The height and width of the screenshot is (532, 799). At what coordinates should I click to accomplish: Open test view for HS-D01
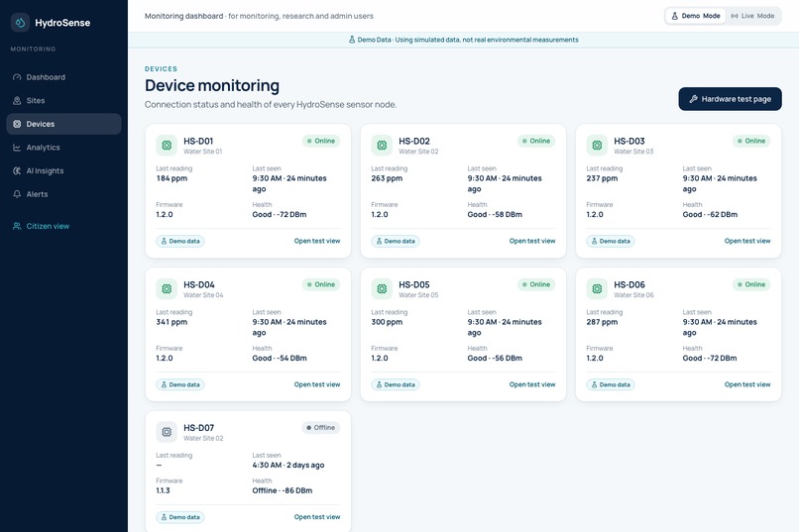(x=317, y=241)
